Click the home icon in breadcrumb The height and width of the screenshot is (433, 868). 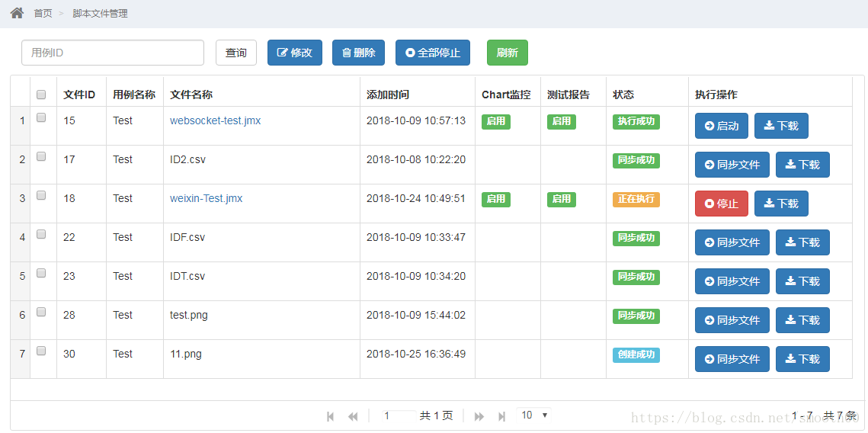[x=18, y=13]
